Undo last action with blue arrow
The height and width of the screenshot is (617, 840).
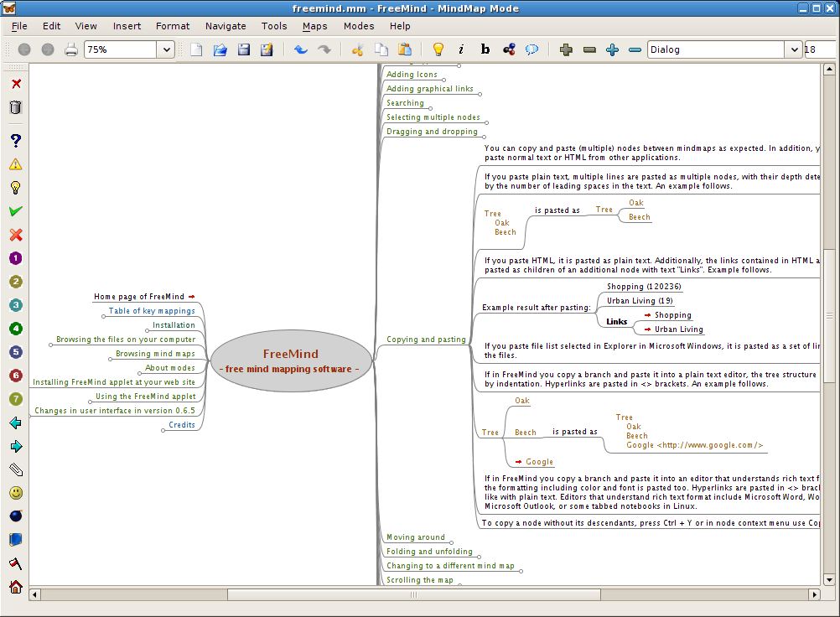click(x=300, y=49)
